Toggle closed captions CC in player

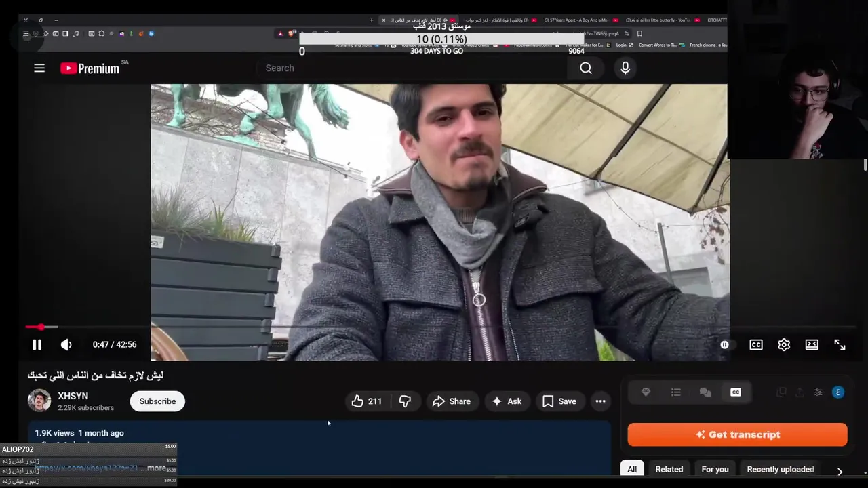pos(755,344)
